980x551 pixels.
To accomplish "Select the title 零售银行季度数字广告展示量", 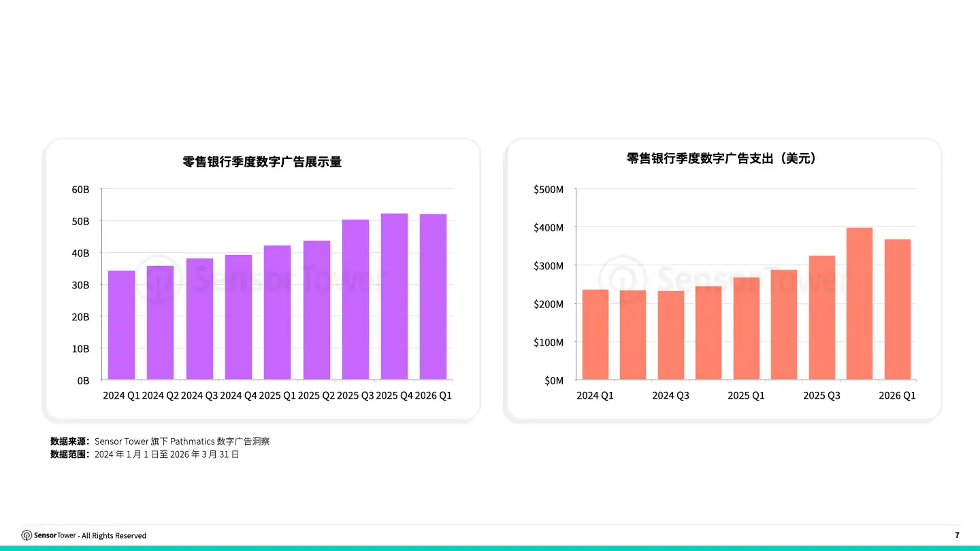I will point(262,162).
